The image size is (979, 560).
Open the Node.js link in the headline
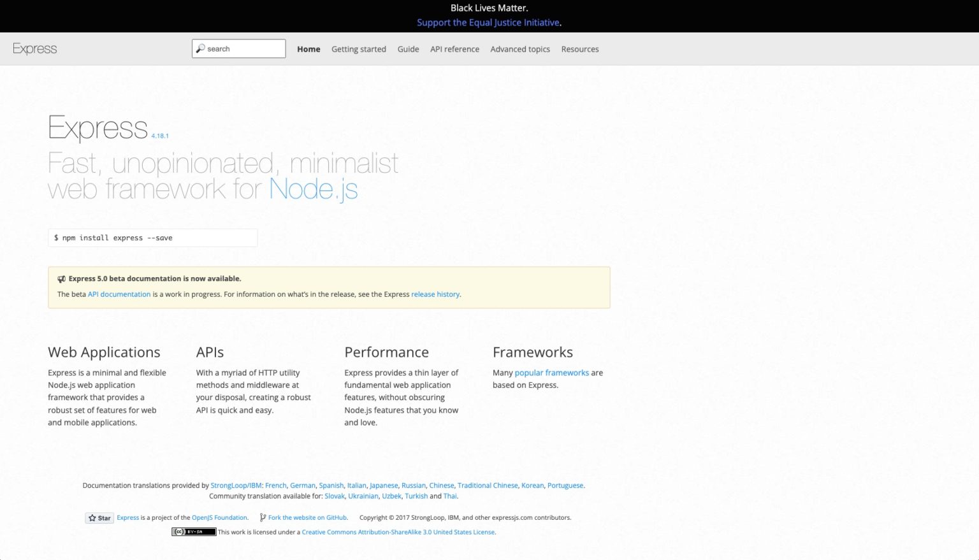313,189
